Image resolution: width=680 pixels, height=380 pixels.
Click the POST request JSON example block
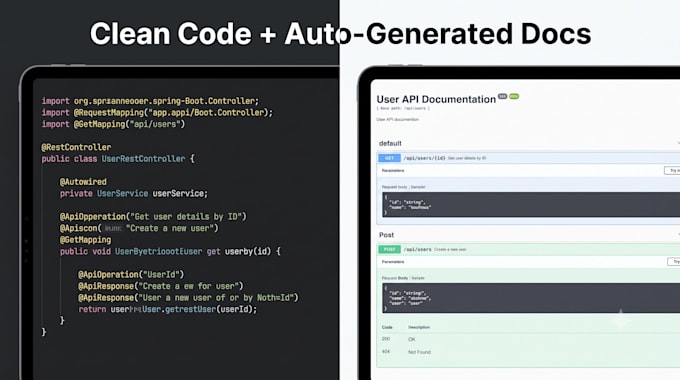(x=531, y=298)
